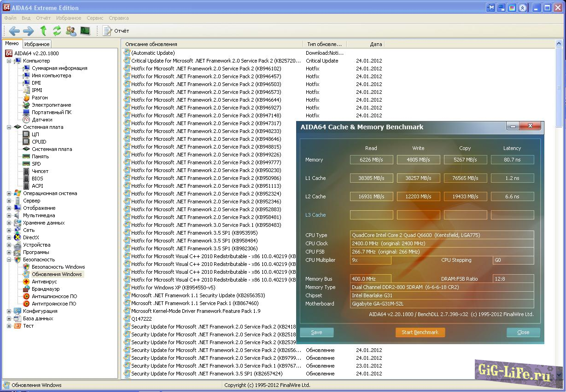Click the green up arrow icon
566x392 pixels.
(x=43, y=31)
